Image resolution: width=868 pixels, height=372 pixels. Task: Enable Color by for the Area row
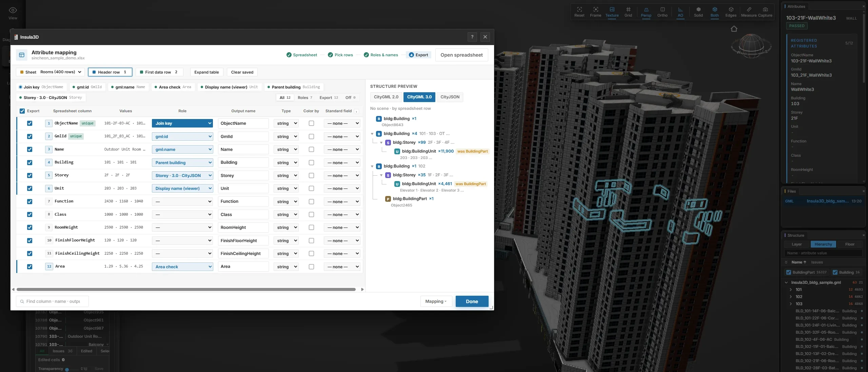click(311, 267)
